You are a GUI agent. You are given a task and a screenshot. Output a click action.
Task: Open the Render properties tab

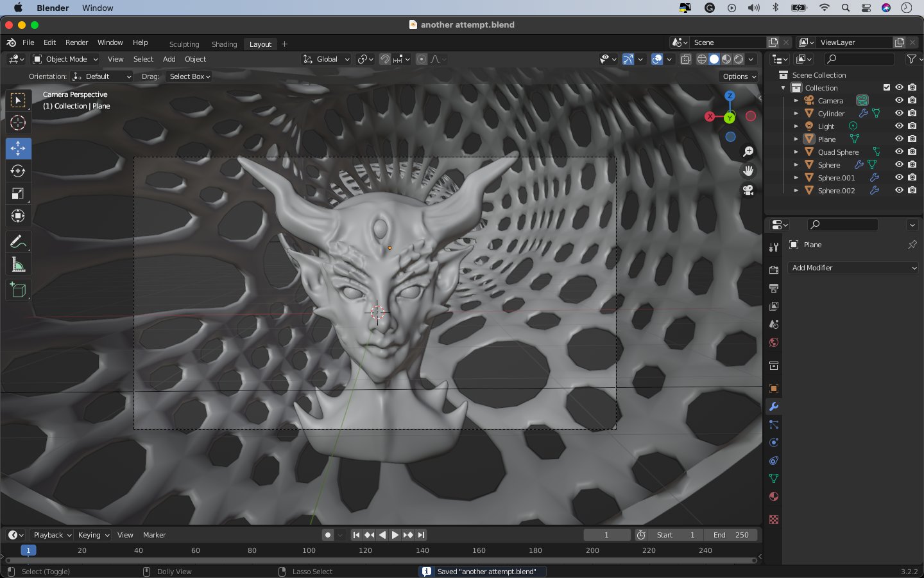click(x=774, y=270)
